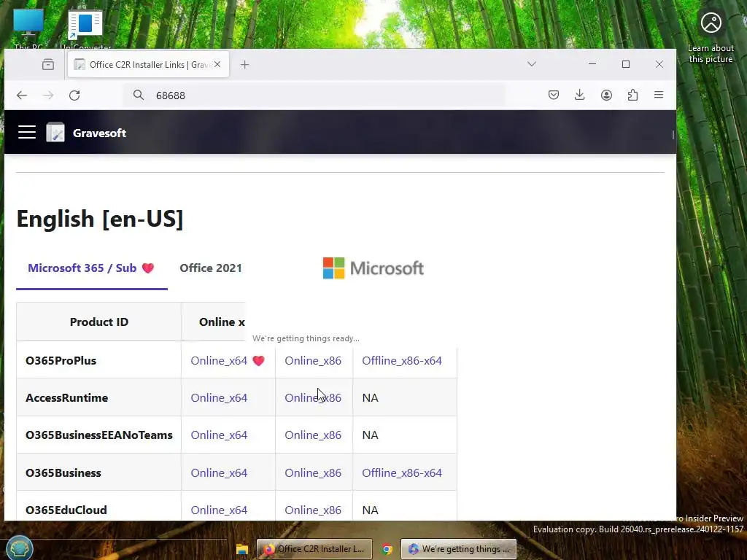Screen dimensions: 747x560
Task: Open UniConverter desktop shortcut
Action: click(x=85, y=28)
